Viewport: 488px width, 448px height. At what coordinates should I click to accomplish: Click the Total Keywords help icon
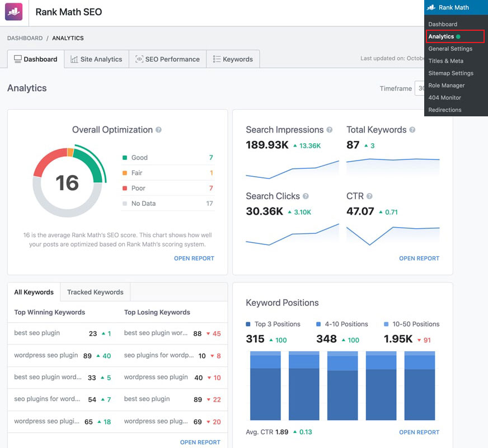point(412,130)
